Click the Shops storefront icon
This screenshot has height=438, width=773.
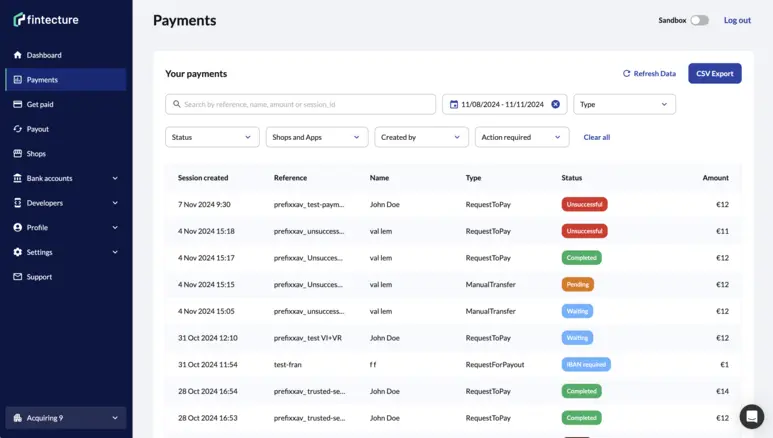tap(18, 154)
